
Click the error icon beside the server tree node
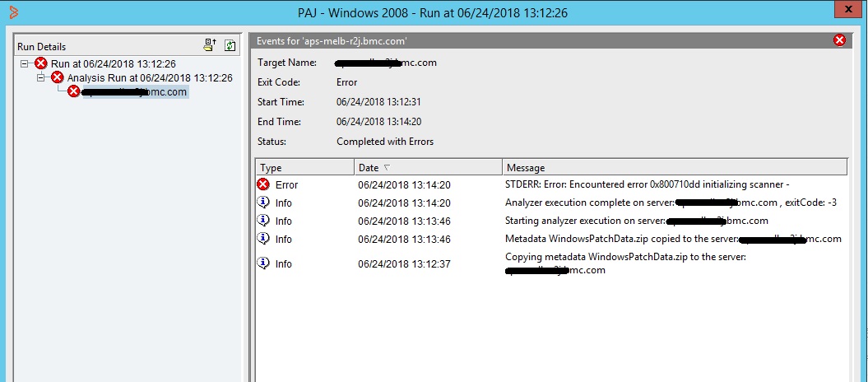(74, 92)
